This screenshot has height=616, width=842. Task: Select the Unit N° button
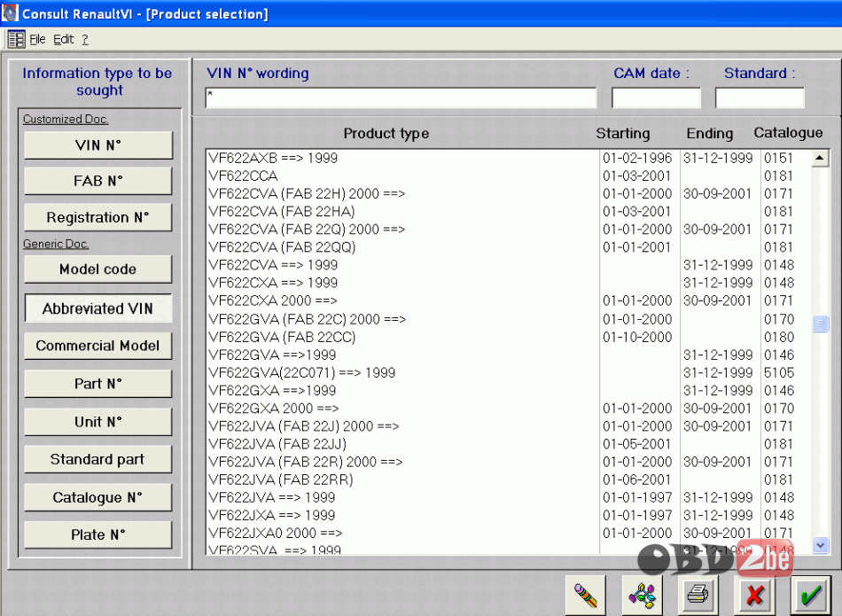point(98,422)
